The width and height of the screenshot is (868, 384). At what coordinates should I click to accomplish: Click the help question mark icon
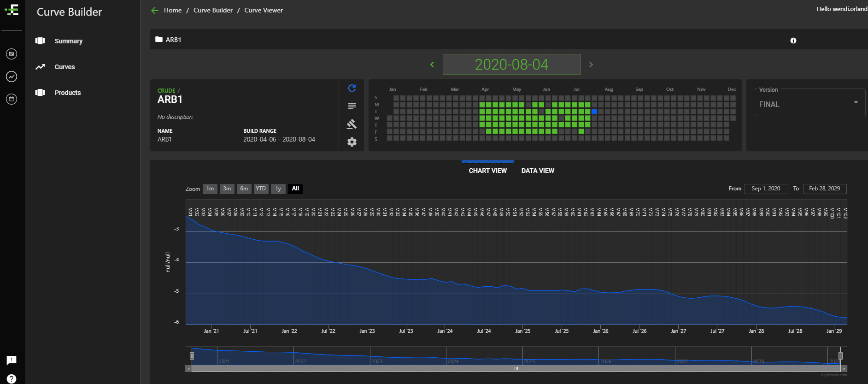point(12,378)
